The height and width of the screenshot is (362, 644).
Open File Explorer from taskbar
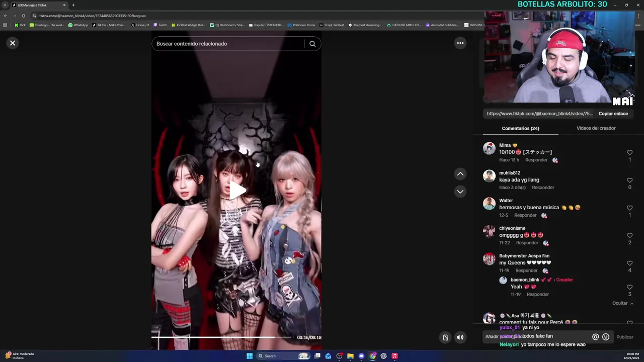tap(350, 356)
